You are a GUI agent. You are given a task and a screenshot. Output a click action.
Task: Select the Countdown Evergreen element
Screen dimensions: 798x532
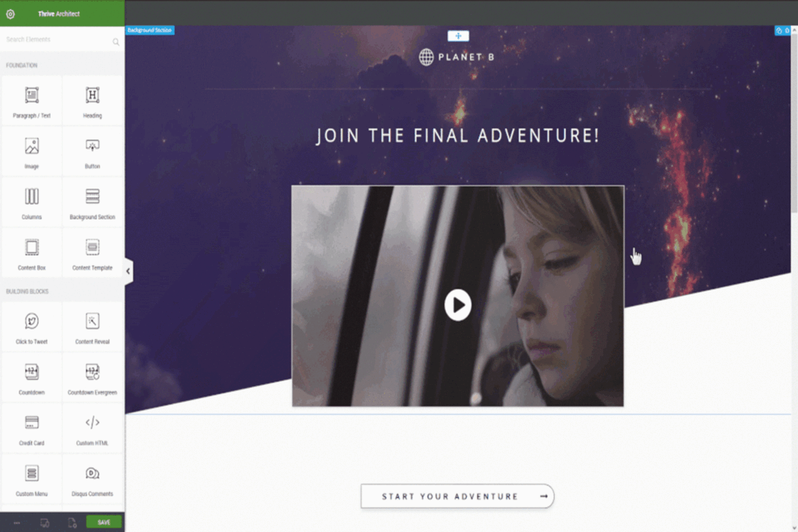(93, 378)
